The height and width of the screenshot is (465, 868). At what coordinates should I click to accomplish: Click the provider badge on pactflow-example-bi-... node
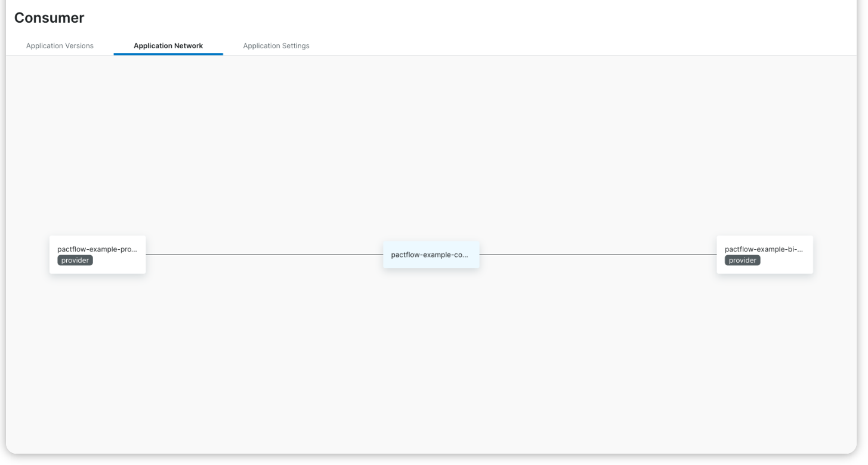[743, 261]
